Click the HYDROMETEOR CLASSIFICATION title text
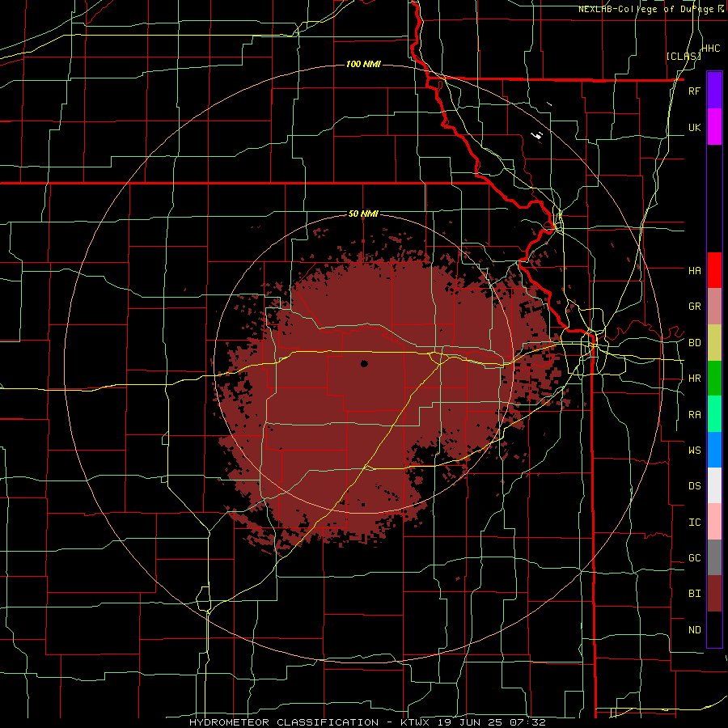728x728 pixels. (284, 722)
